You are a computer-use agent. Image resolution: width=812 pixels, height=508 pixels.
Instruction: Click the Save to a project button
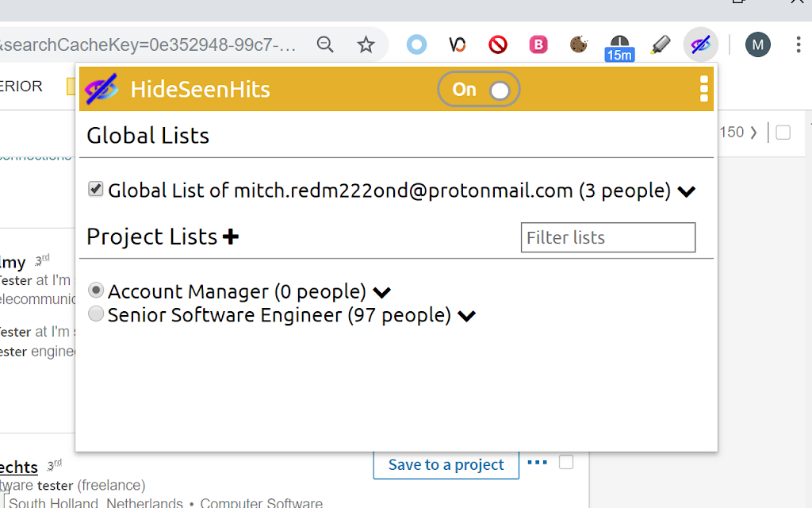click(x=446, y=464)
